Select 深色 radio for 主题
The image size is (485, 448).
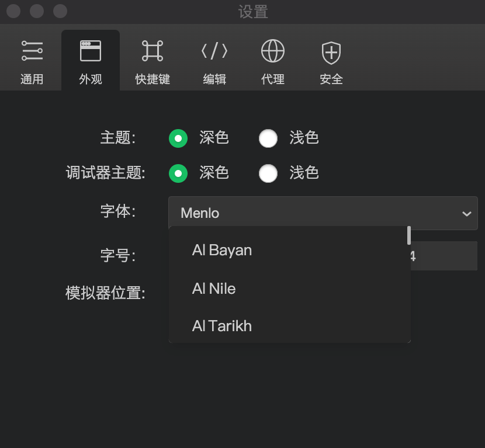(x=178, y=138)
